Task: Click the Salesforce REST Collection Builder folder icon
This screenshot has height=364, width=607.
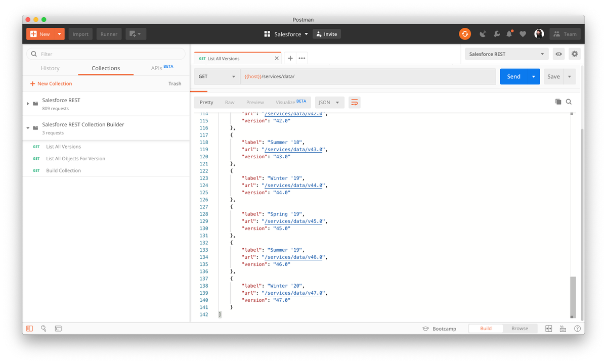Action: pos(35,128)
